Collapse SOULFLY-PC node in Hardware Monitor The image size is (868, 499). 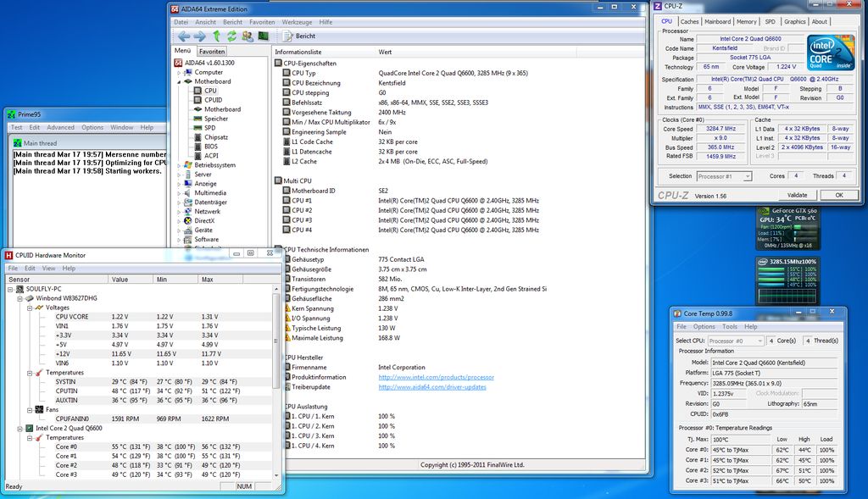click(10, 290)
